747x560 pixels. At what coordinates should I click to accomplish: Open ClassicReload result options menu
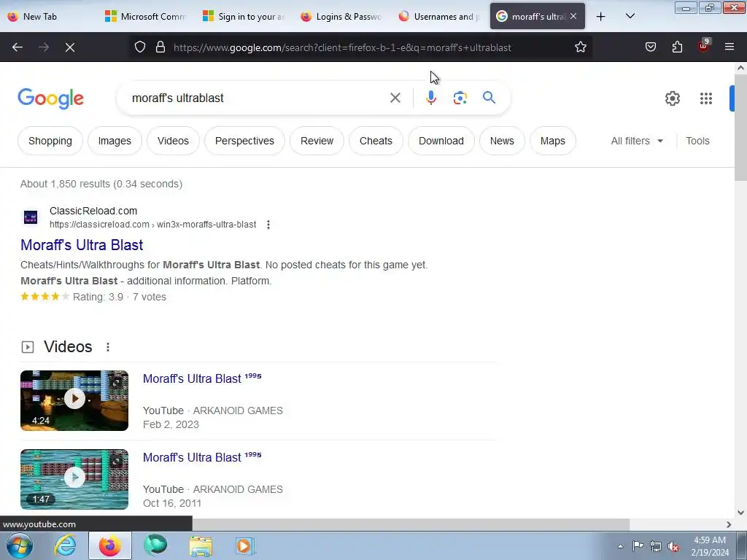click(x=268, y=225)
